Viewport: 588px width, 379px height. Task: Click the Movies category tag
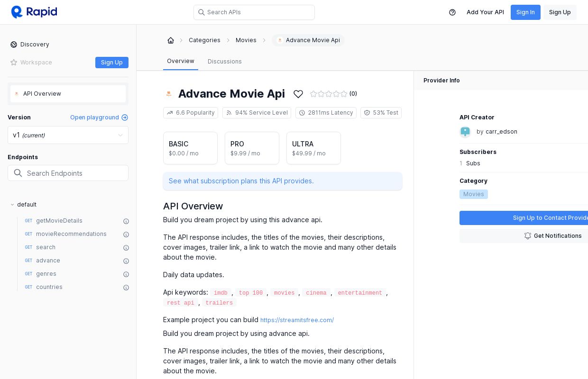(474, 194)
